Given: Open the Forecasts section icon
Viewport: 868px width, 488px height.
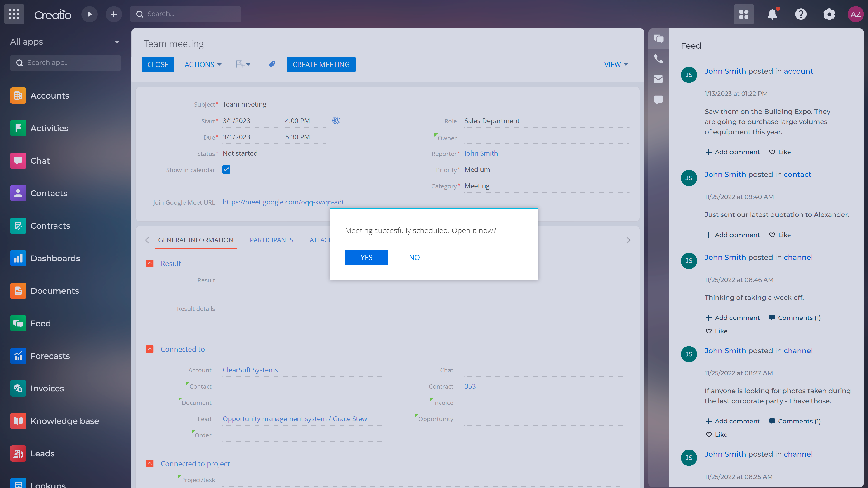Looking at the screenshot, I should pyautogui.click(x=18, y=356).
